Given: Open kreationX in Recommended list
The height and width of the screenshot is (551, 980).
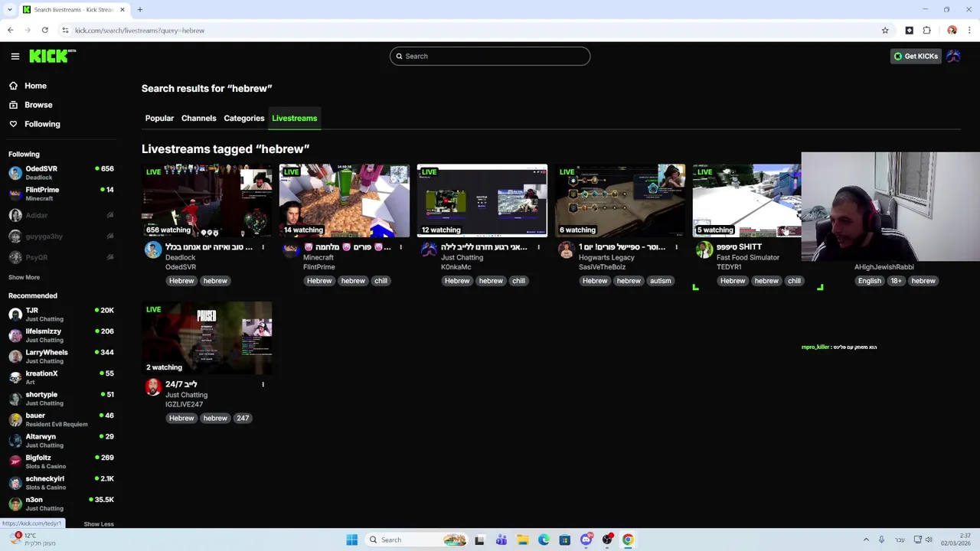Looking at the screenshot, I should pyautogui.click(x=61, y=377).
